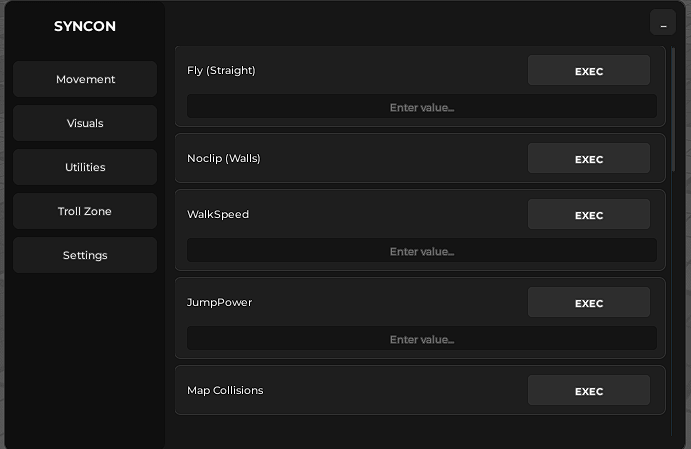Open the Movement tab
The height and width of the screenshot is (449, 691).
pos(85,79)
